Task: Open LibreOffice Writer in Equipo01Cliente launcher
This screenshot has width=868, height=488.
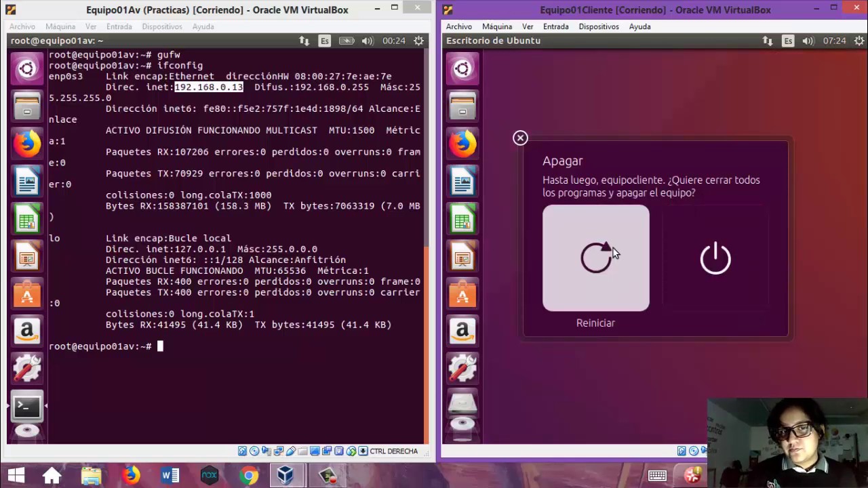Action: tap(462, 182)
